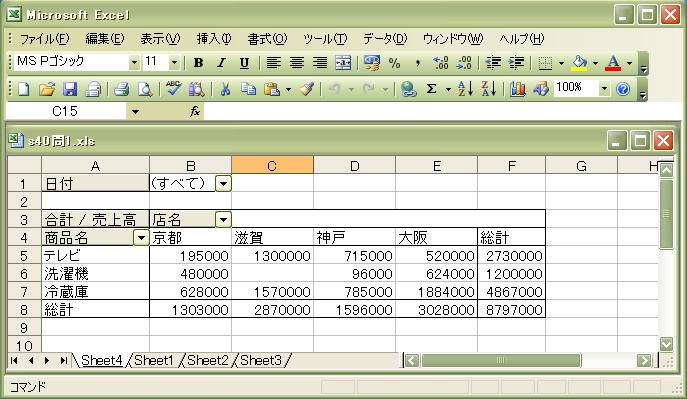Viewport: 687px width, 399px height.
Task: Expand font color options arrow
Action: (629, 63)
